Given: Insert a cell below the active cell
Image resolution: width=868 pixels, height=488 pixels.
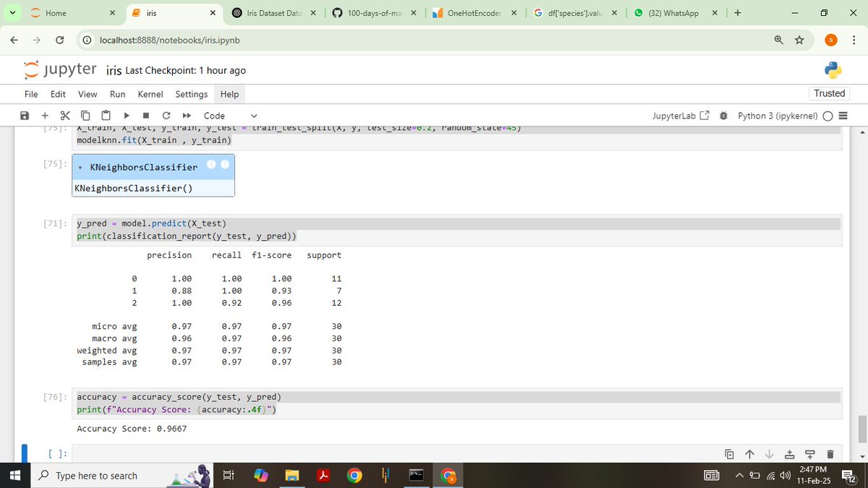Looking at the screenshot, I should click(810, 454).
